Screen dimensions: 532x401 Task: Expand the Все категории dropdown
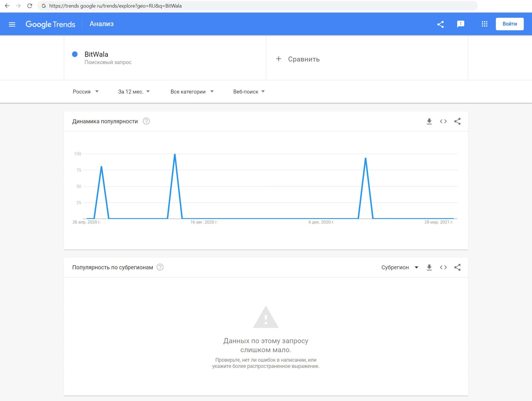coord(192,92)
